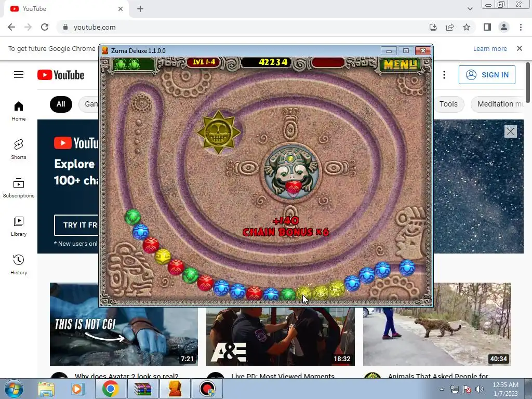
Task: Click install/download page icon in address bar
Action: [433, 27]
